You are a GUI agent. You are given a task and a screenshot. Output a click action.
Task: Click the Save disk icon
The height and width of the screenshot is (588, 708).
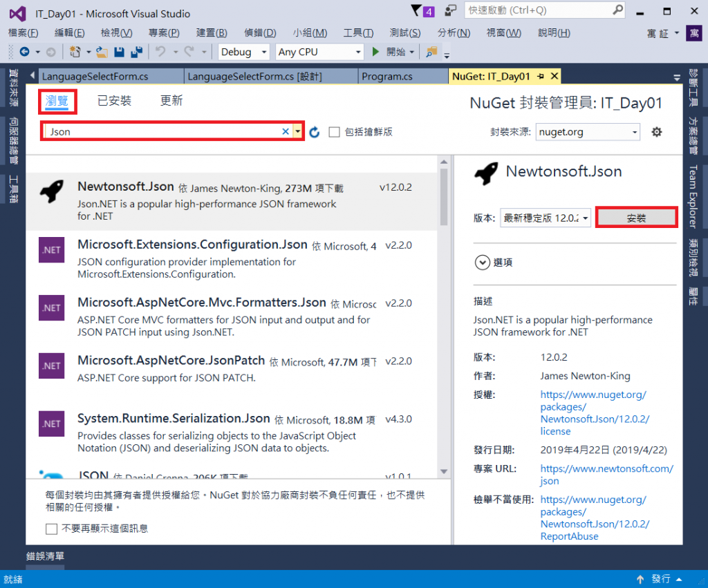pos(119,53)
